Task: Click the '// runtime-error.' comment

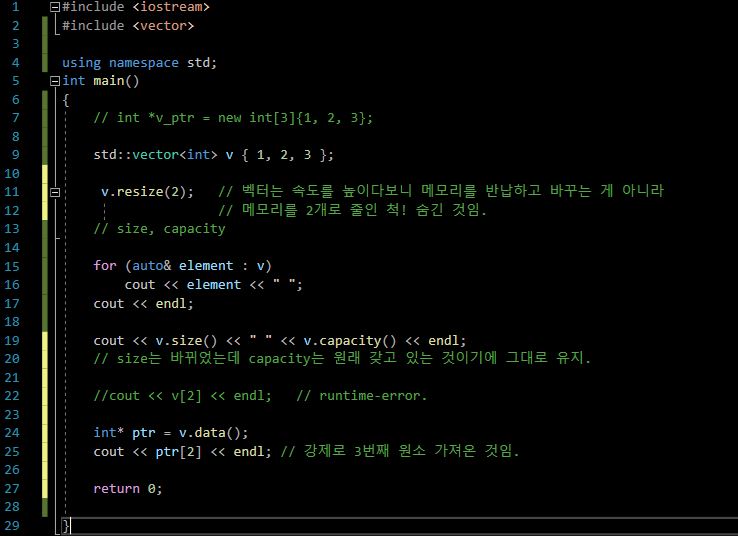Action: pyautogui.click(x=361, y=396)
